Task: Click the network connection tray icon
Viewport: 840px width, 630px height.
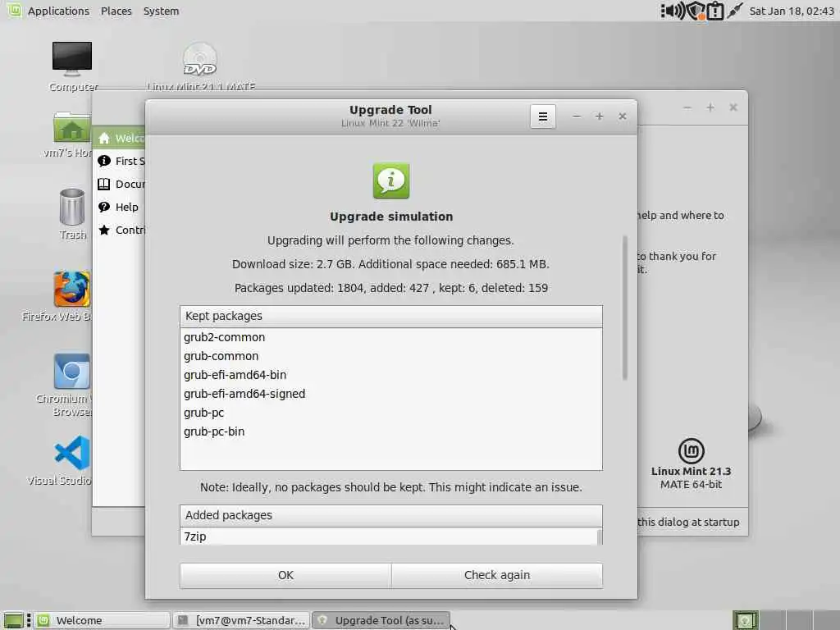Action: [735, 11]
